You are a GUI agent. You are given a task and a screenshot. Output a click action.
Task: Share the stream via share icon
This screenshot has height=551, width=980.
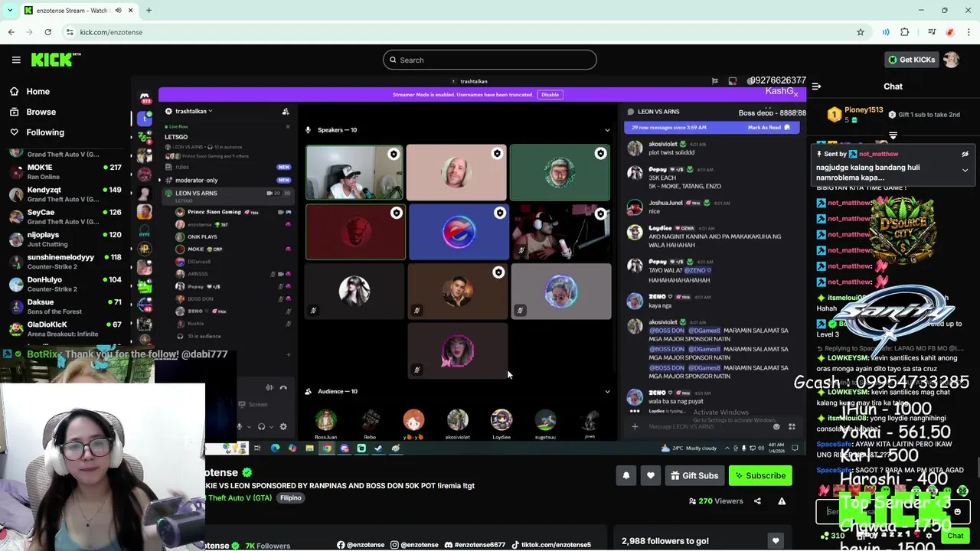[757, 501]
